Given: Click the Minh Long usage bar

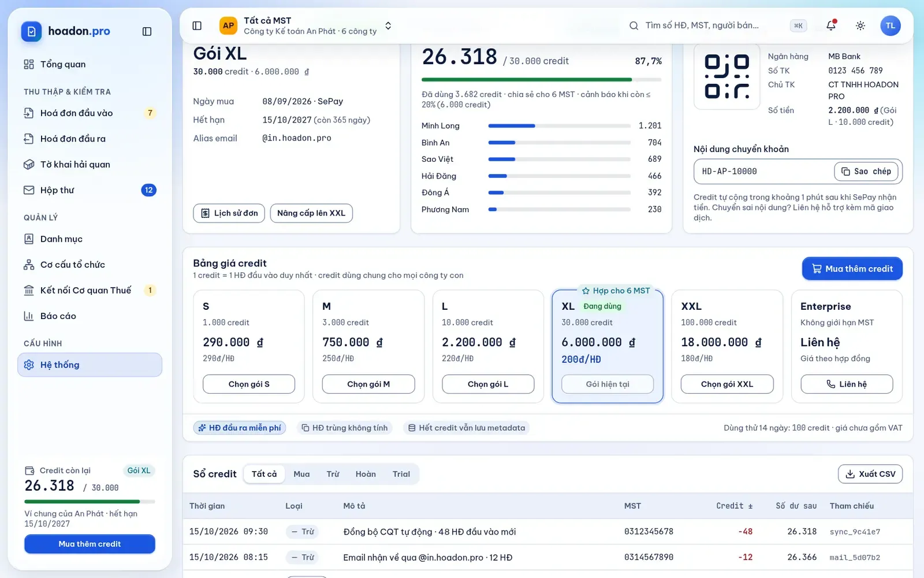Looking at the screenshot, I should tap(559, 126).
